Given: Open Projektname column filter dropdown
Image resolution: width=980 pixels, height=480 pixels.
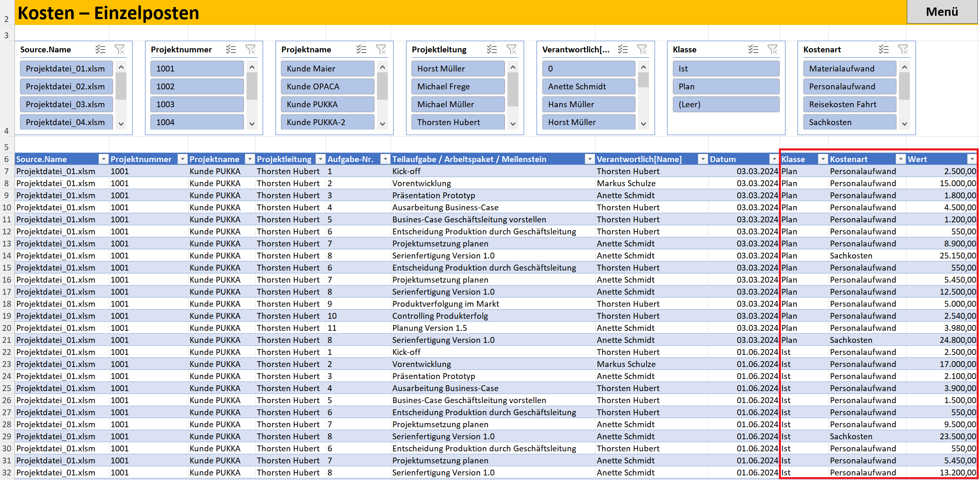Looking at the screenshot, I should [x=250, y=159].
